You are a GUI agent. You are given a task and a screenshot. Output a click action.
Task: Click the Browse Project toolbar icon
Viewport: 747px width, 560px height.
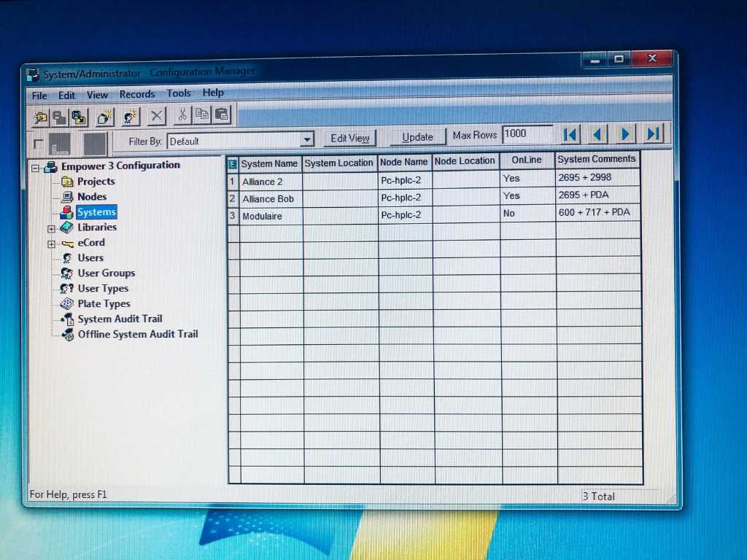coord(41,117)
